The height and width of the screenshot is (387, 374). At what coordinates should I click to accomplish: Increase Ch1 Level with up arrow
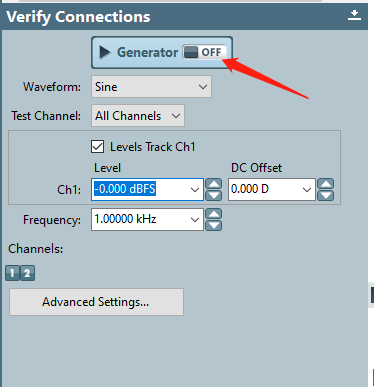214,184
